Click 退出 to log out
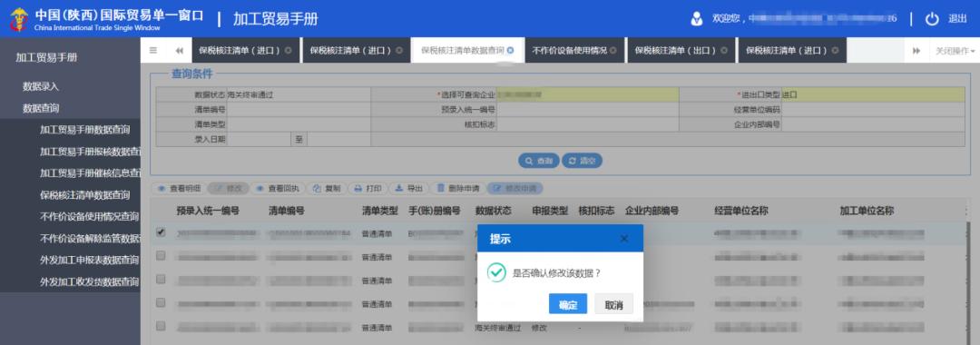Image resolution: width=980 pixels, height=345 pixels. click(957, 19)
